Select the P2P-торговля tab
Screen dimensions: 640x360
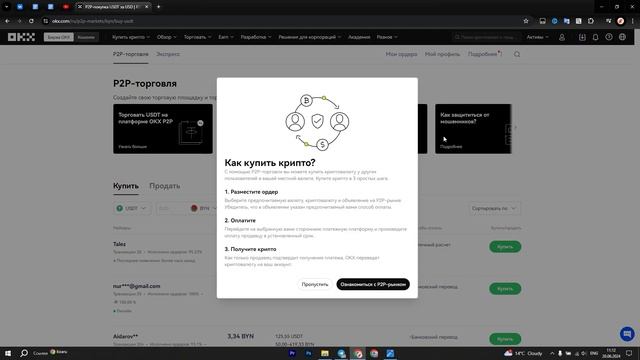point(131,54)
